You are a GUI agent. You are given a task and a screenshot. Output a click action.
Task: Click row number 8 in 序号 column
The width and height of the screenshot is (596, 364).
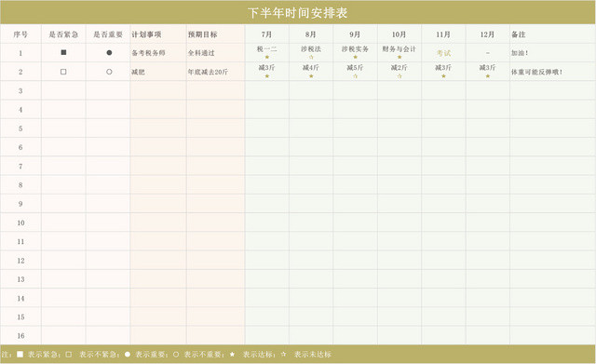pos(20,185)
